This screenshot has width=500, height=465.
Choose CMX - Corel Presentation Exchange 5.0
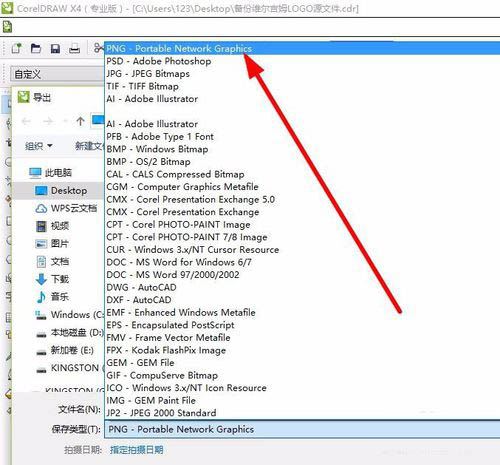(x=191, y=199)
